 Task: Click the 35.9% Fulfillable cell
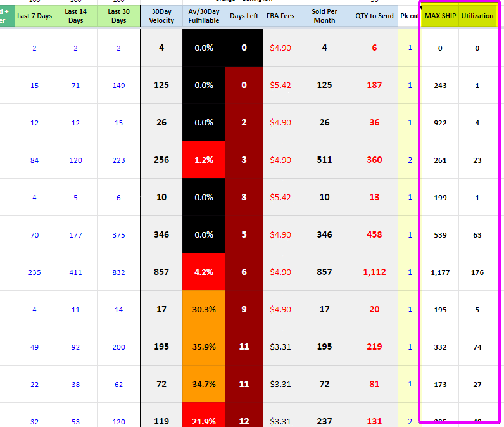[204, 347]
